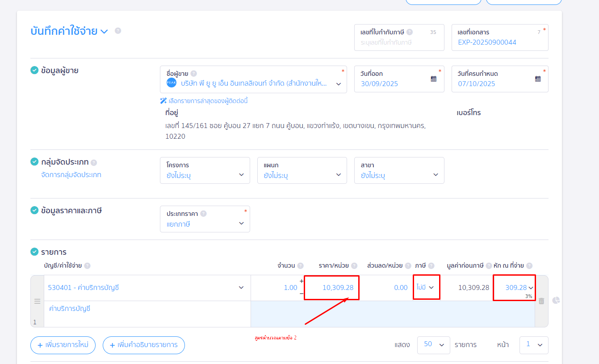Viewport: 599px width, 364px height.
Task: Click help icon beside หัก ณ ที่จ่าย
Action: tap(530, 266)
